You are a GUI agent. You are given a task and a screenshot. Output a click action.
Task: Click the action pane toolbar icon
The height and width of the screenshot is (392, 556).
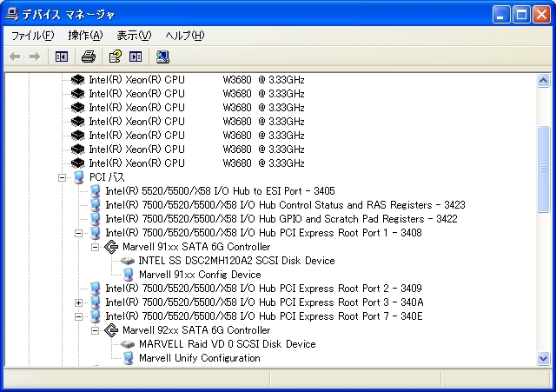(136, 56)
